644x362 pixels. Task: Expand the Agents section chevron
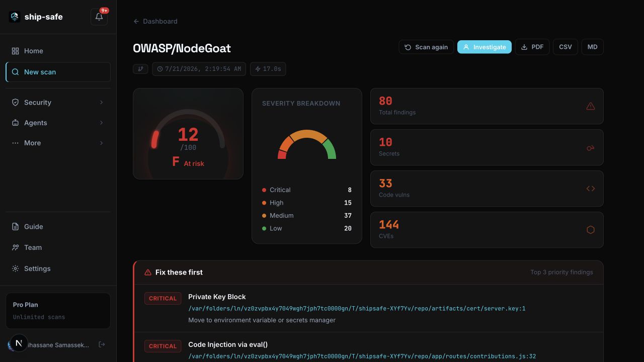click(101, 123)
